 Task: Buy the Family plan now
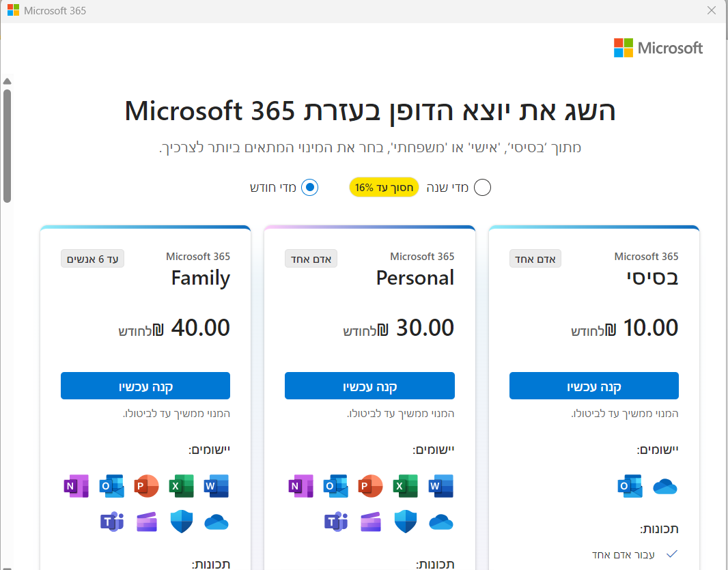(x=145, y=386)
